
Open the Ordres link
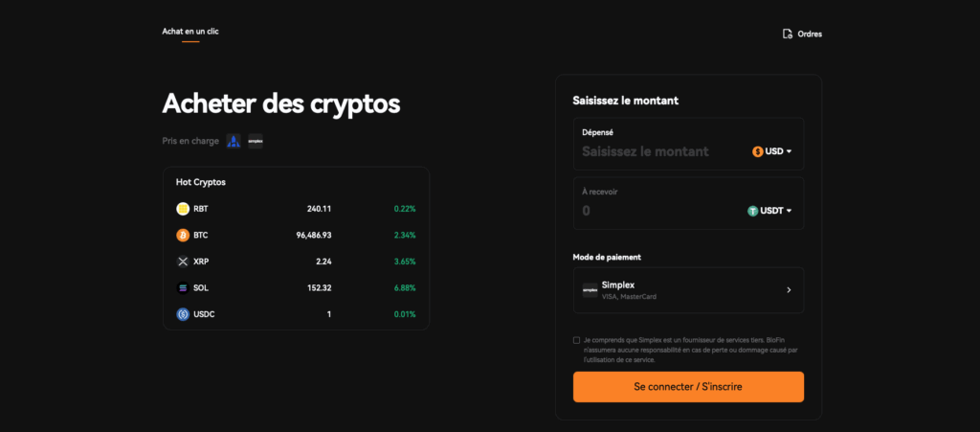(803, 34)
